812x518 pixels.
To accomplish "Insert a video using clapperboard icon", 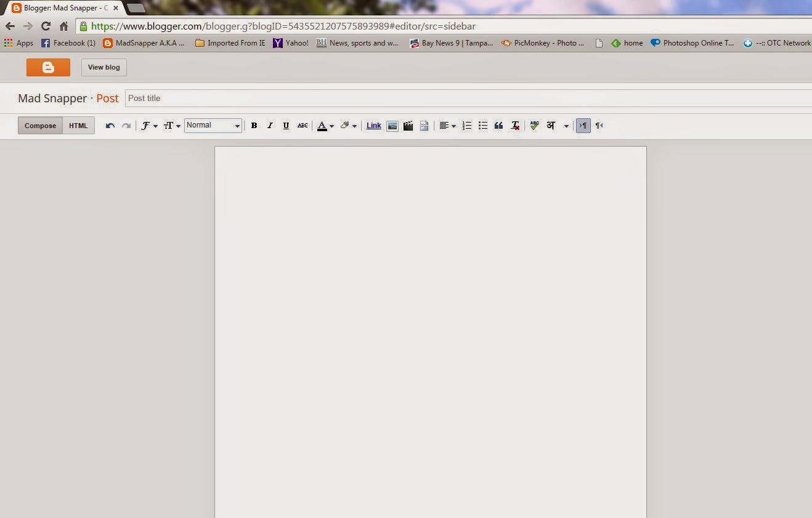I will (x=408, y=126).
